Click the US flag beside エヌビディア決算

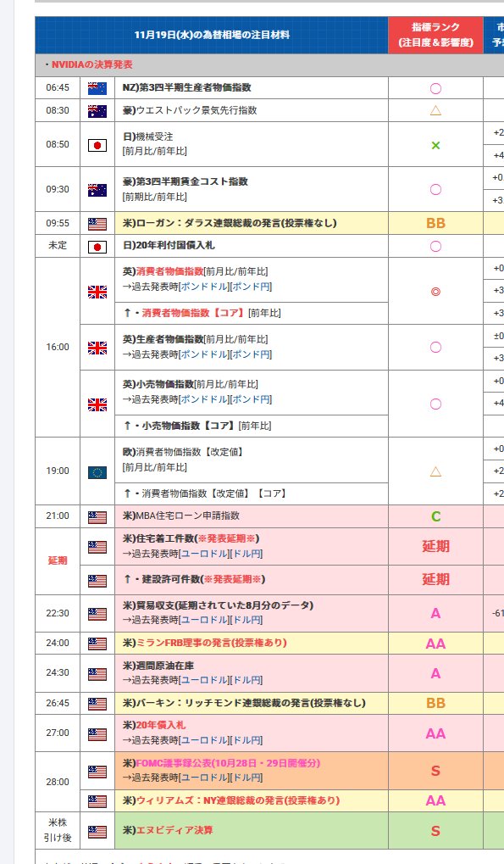point(97,832)
